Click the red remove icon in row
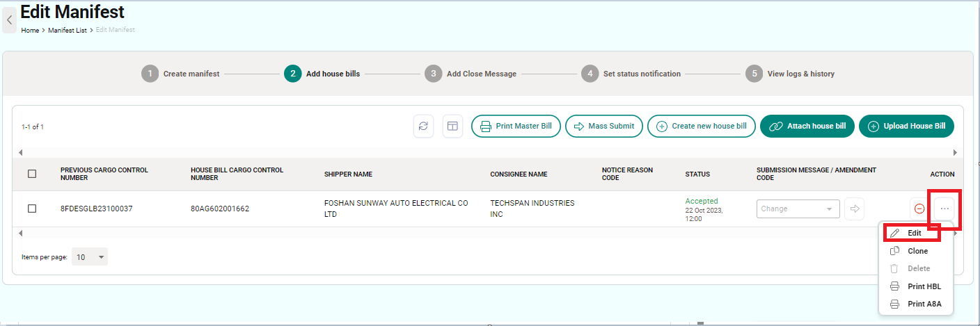The width and height of the screenshot is (980, 326). [919, 209]
